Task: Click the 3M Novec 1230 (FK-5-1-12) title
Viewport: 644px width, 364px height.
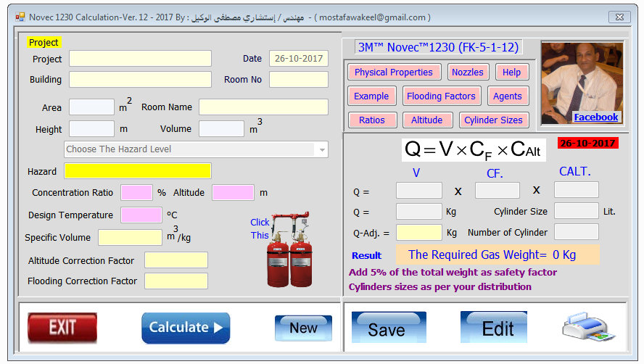Action: click(439, 47)
